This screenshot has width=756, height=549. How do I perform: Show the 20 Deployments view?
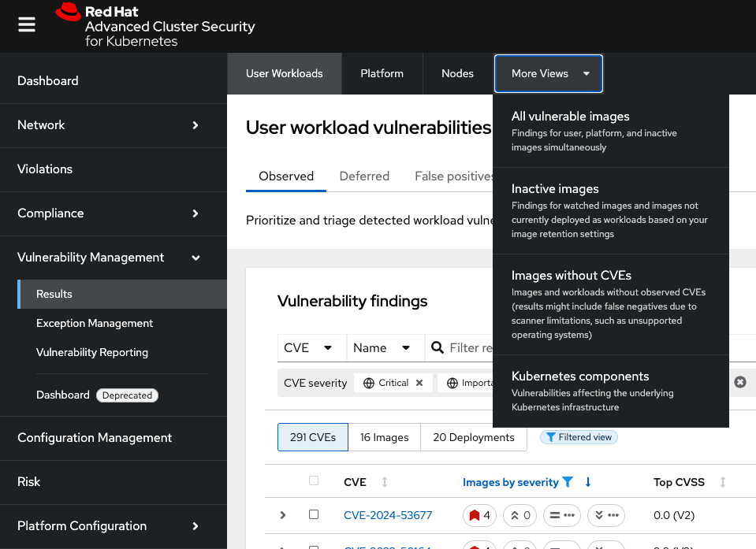tap(474, 437)
